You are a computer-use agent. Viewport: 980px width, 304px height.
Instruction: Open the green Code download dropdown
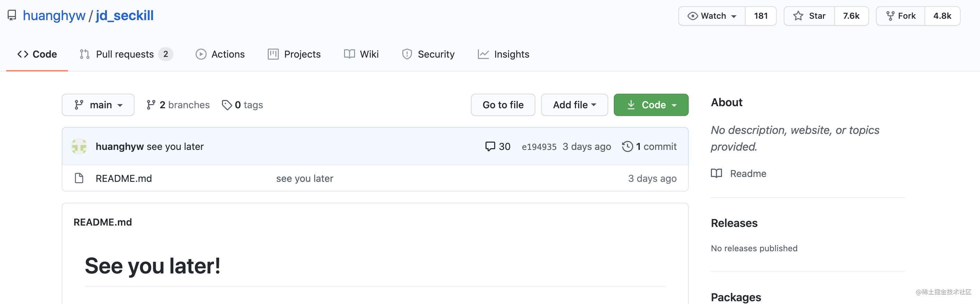pyautogui.click(x=651, y=105)
